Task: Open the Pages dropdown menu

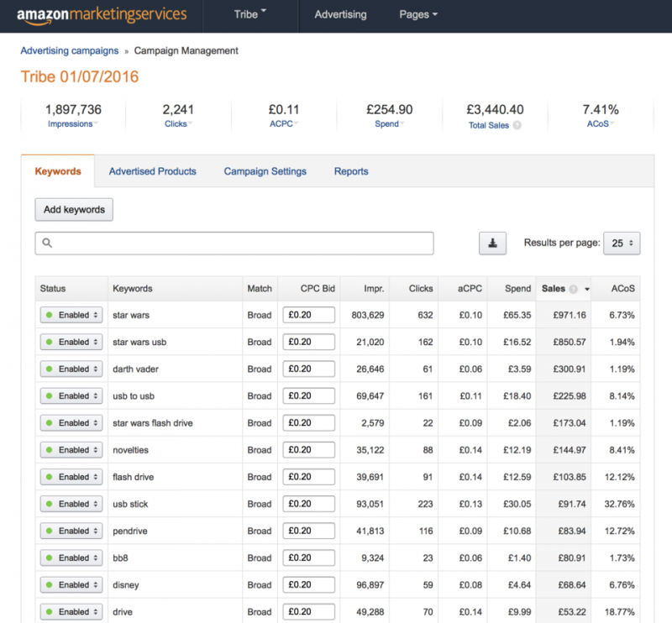Action: [418, 14]
